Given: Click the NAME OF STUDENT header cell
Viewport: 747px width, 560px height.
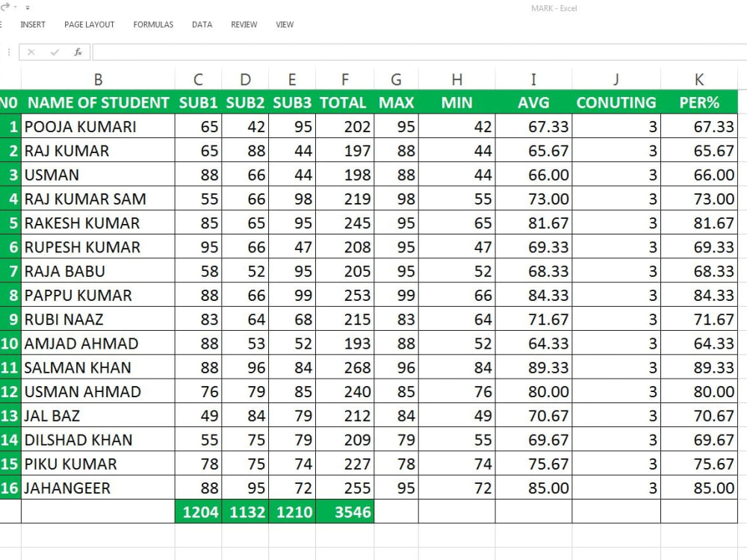Looking at the screenshot, I should click(98, 102).
